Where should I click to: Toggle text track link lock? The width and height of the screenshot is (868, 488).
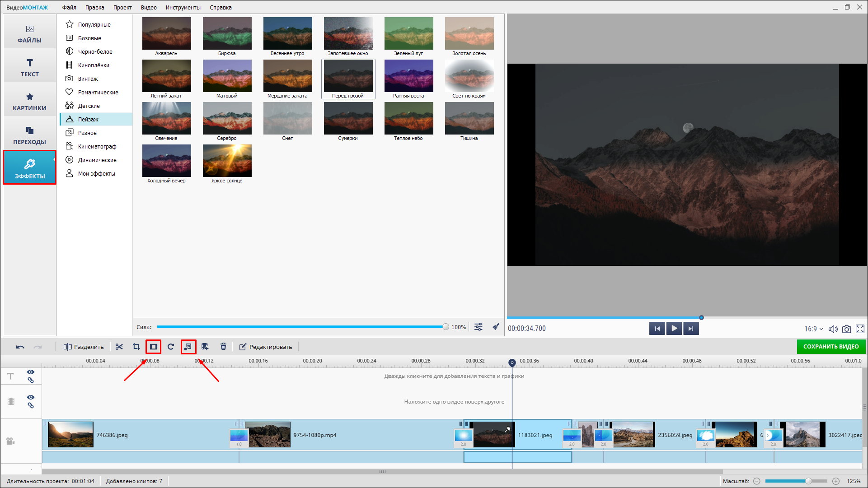point(31,380)
